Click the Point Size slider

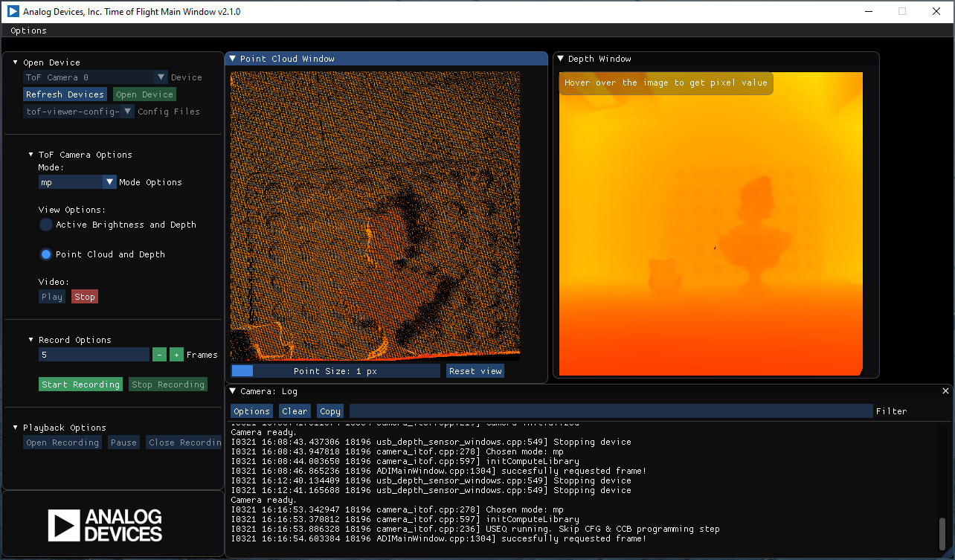[x=335, y=371]
